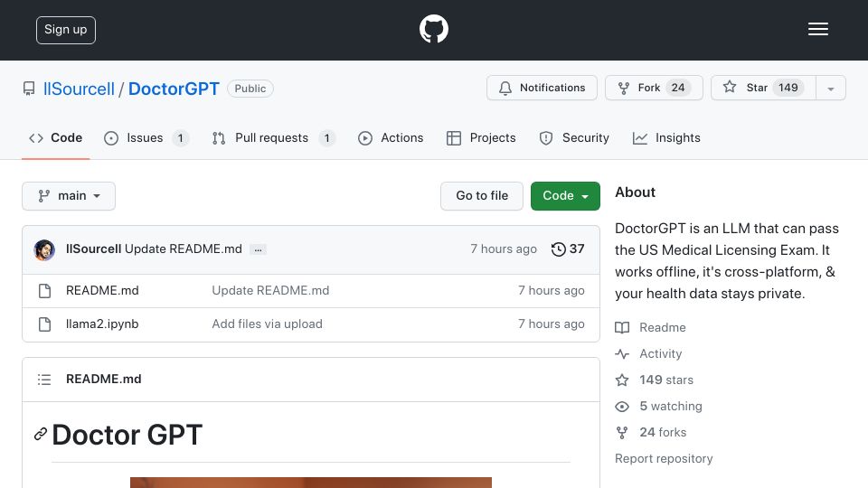868x488 pixels.
Task: Open the Pull requests tab
Action: tap(273, 137)
